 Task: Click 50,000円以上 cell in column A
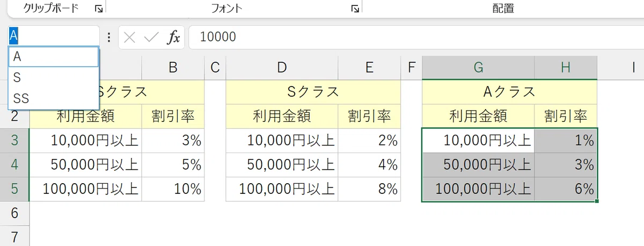(x=86, y=164)
